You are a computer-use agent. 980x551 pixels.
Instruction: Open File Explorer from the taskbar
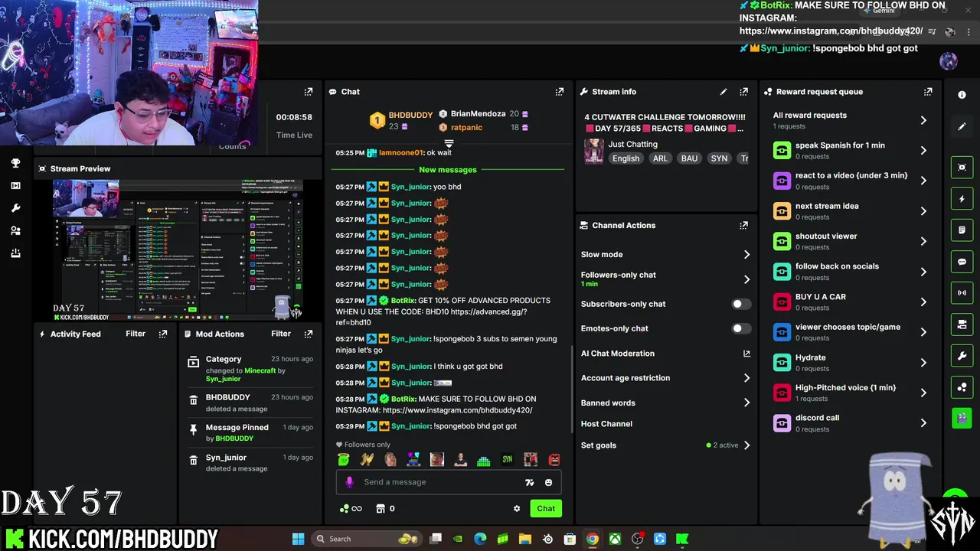coord(525,540)
